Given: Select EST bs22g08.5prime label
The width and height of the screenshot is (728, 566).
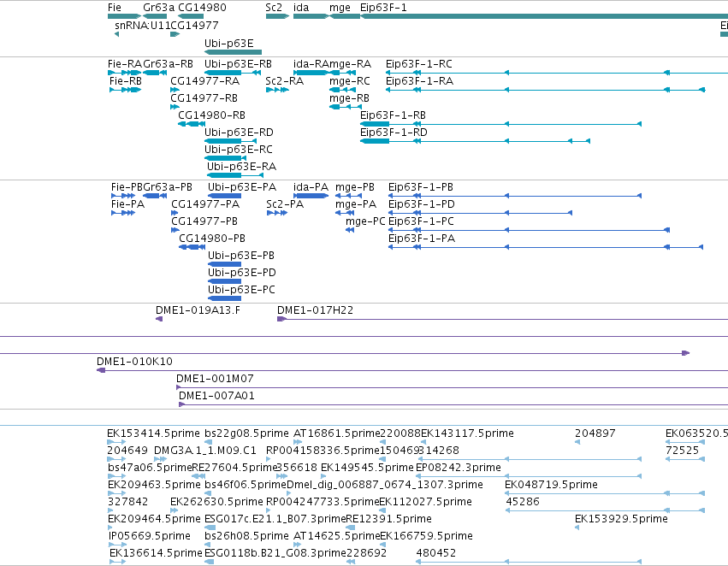Looking at the screenshot, I should (246, 433).
